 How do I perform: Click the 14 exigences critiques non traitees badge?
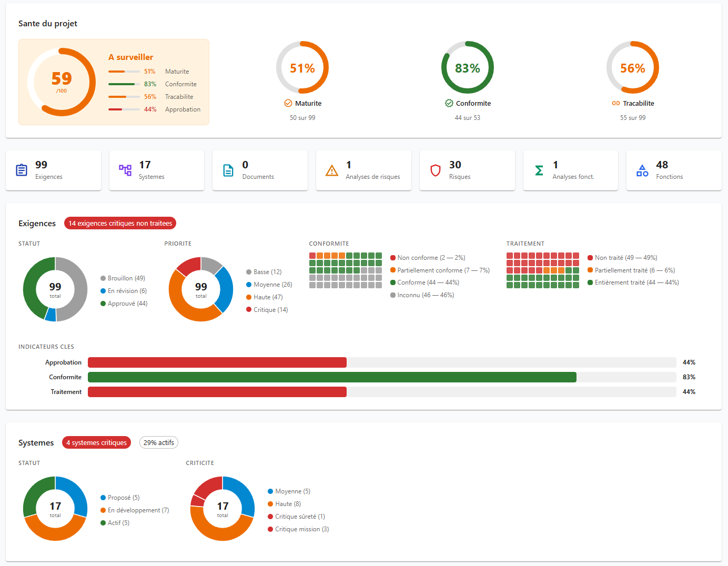(120, 223)
